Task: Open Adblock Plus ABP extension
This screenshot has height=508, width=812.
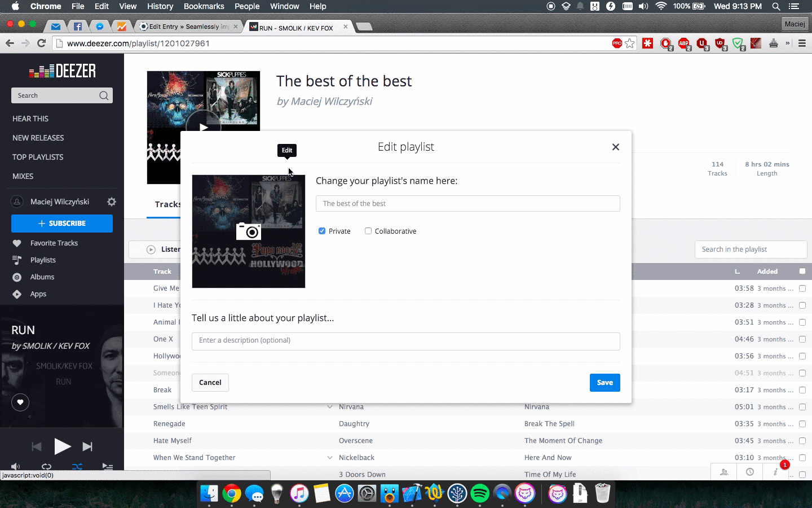Action: point(684,43)
